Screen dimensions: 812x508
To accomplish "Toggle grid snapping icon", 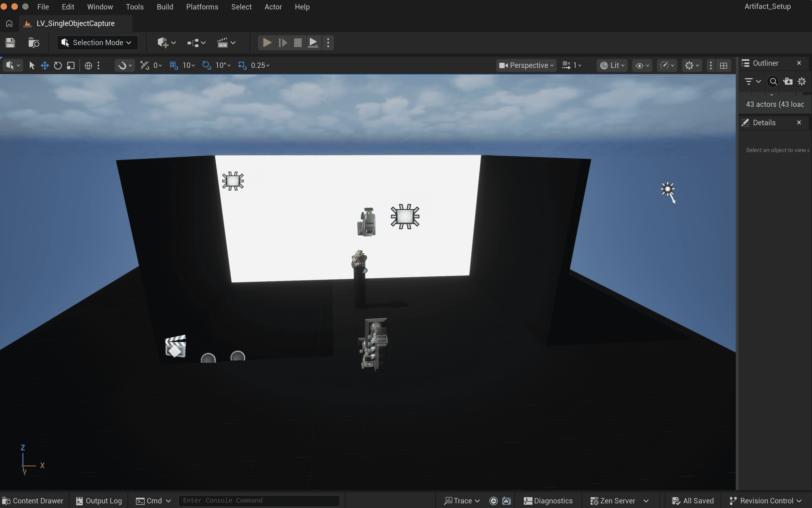I will point(174,65).
